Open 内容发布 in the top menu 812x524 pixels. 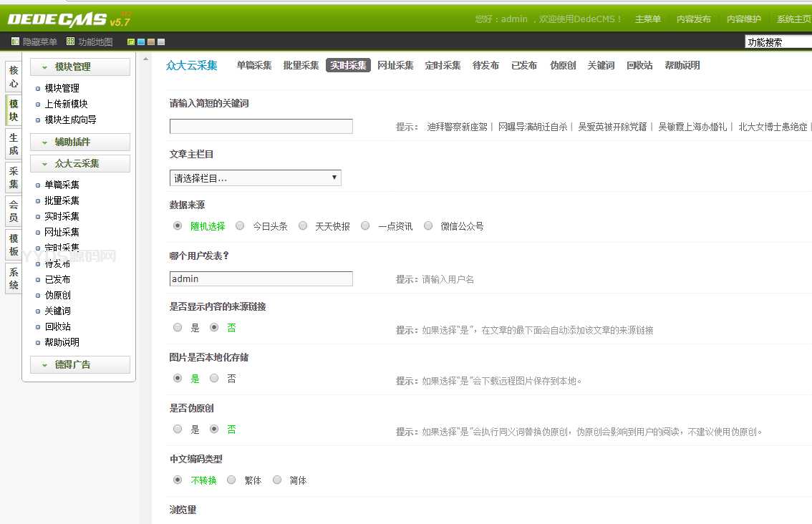pos(693,19)
